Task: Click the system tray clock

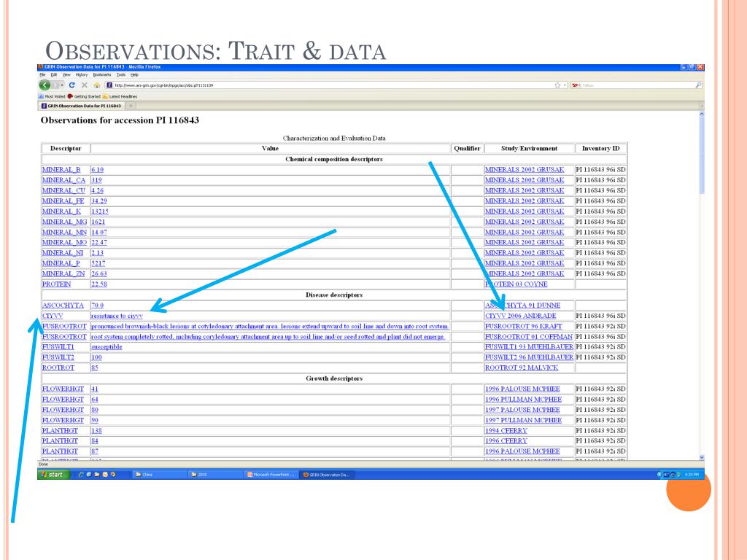Action: coord(692,474)
